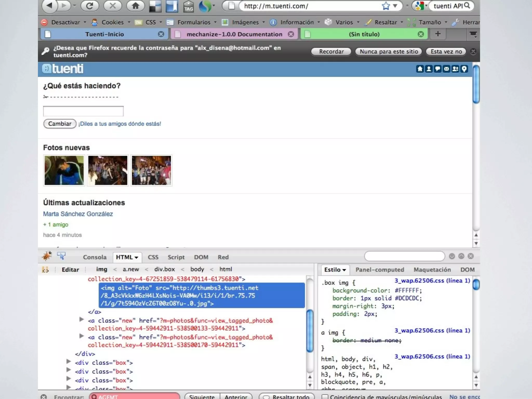Toggle case-sensitive match checkbox

[325, 397]
